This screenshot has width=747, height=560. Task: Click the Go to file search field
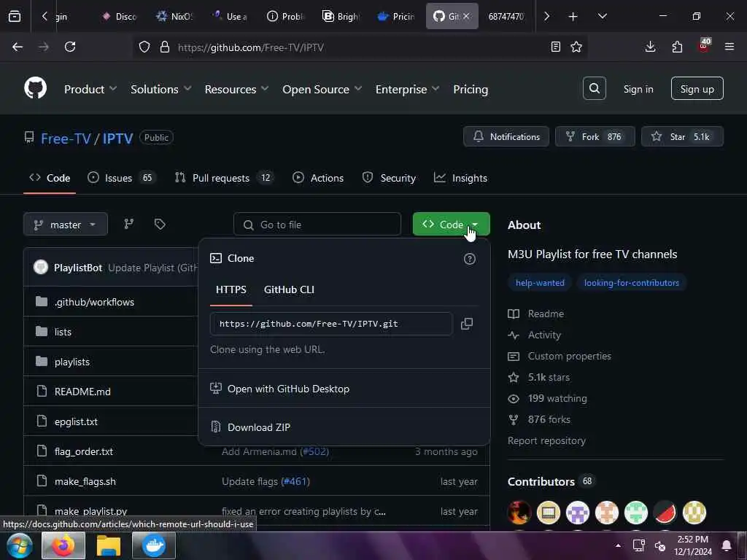317,225
